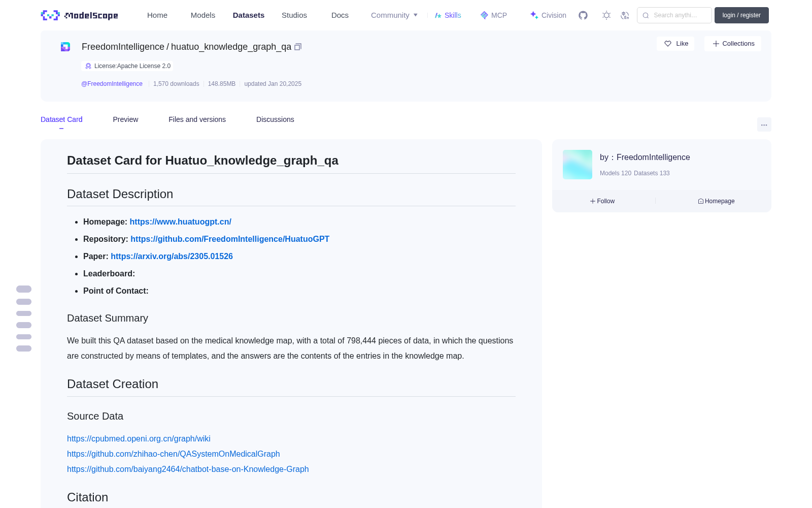Click the login / register button
This screenshot has width=812, height=508.
[x=741, y=15]
